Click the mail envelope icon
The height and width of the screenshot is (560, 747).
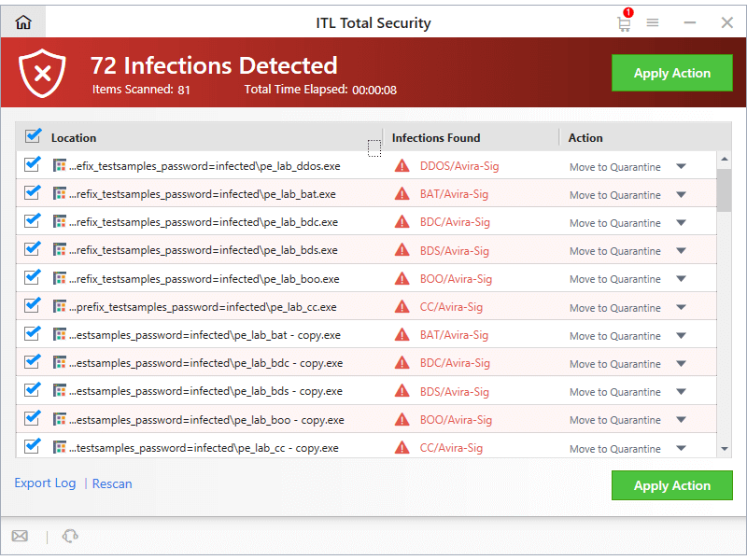(x=20, y=536)
